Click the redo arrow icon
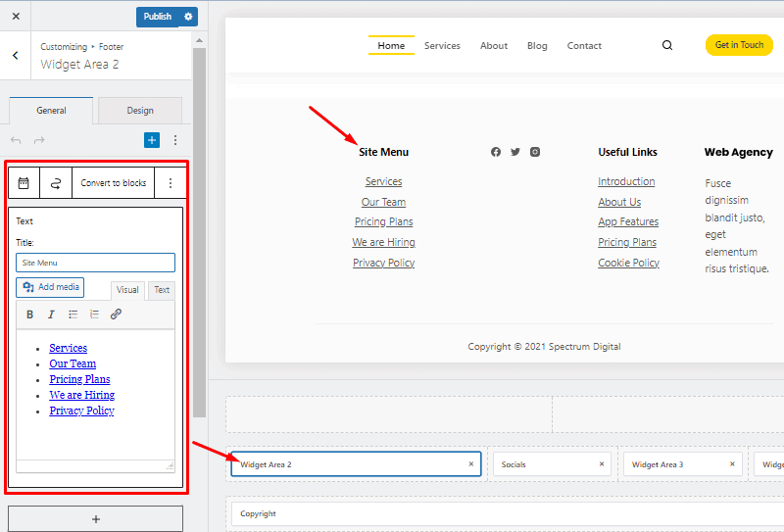Viewport: 784px width, 532px height. [39, 140]
